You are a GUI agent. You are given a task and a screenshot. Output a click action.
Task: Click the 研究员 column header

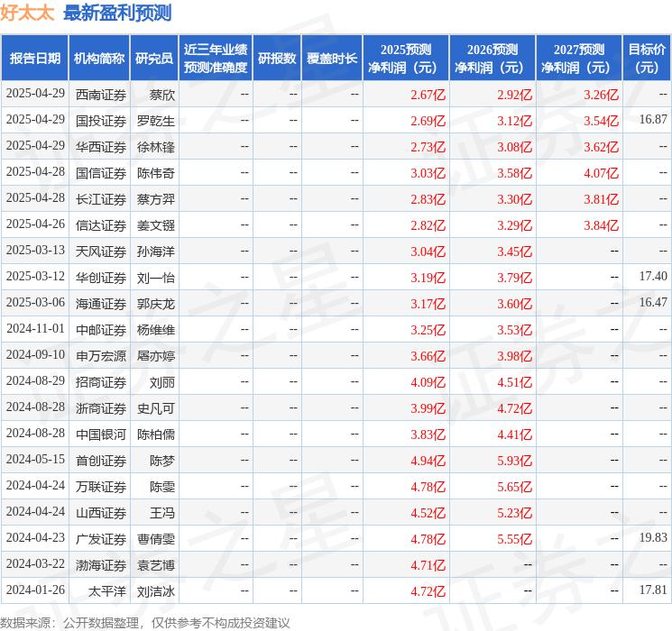[x=154, y=59]
